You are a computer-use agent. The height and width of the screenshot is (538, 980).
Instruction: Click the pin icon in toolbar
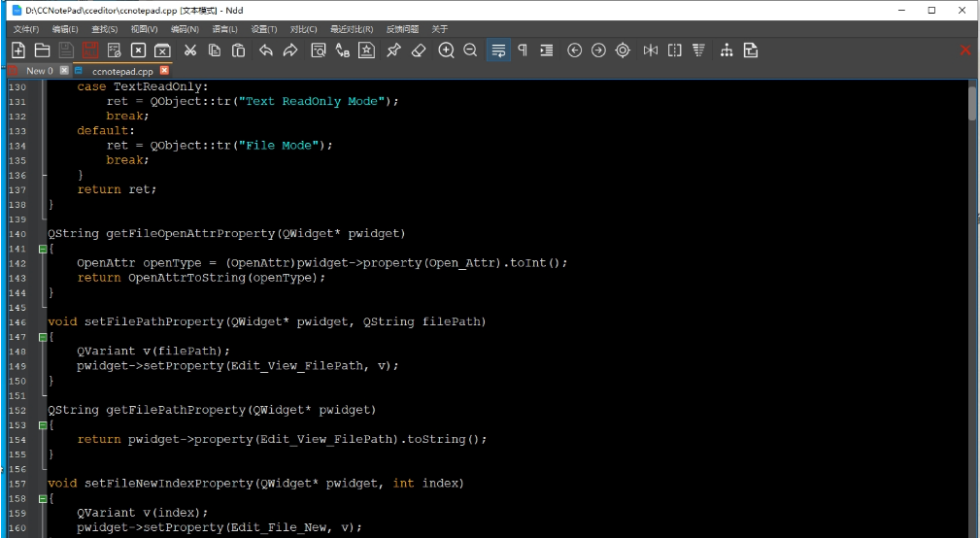[393, 50]
